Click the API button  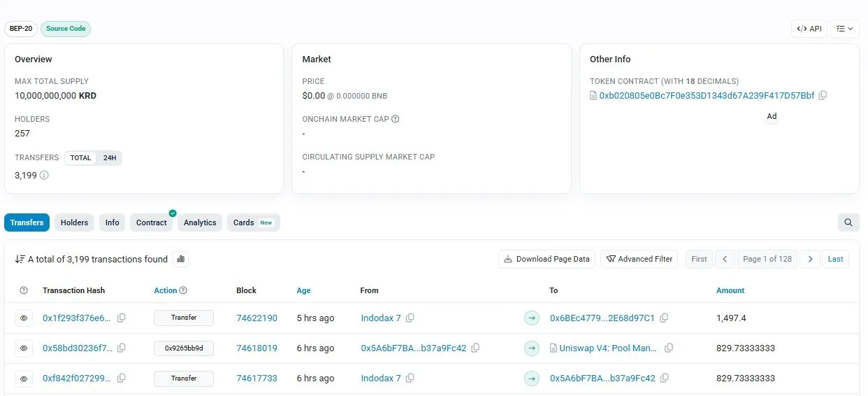pyautogui.click(x=809, y=29)
